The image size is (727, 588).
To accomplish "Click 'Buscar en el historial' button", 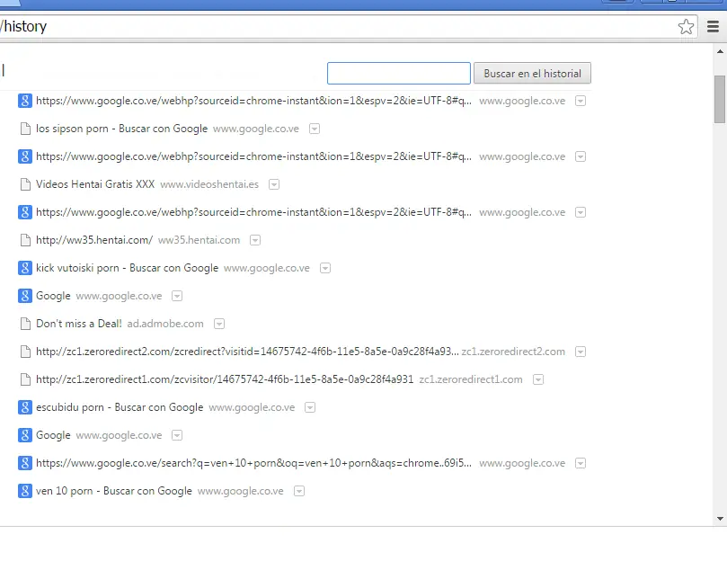I will 532,73.
